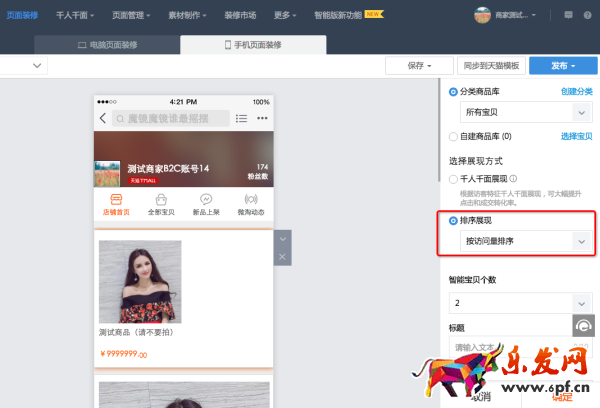
Task: Open the 千人千面 dropdown menu
Action: (75, 15)
